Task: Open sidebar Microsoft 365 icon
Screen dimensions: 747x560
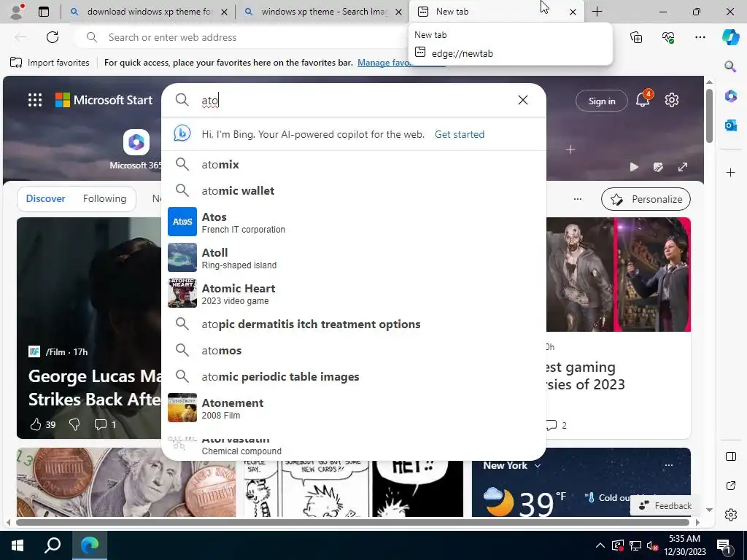Action: click(730, 96)
